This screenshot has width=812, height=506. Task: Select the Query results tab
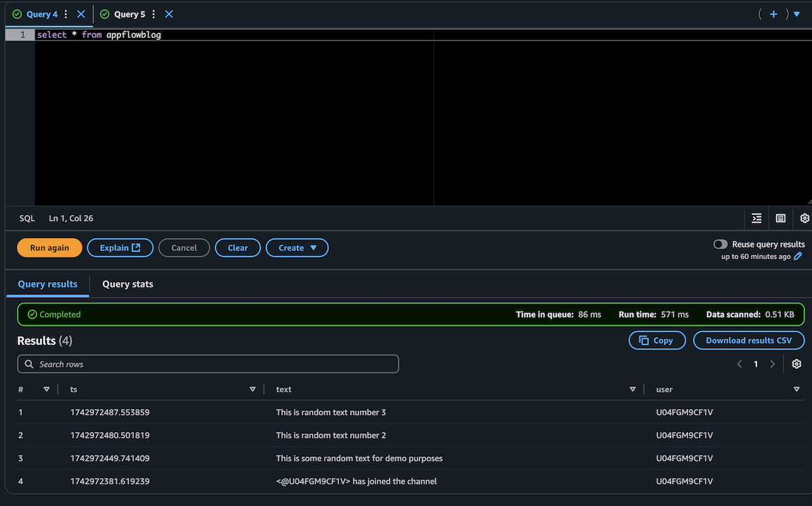point(47,284)
